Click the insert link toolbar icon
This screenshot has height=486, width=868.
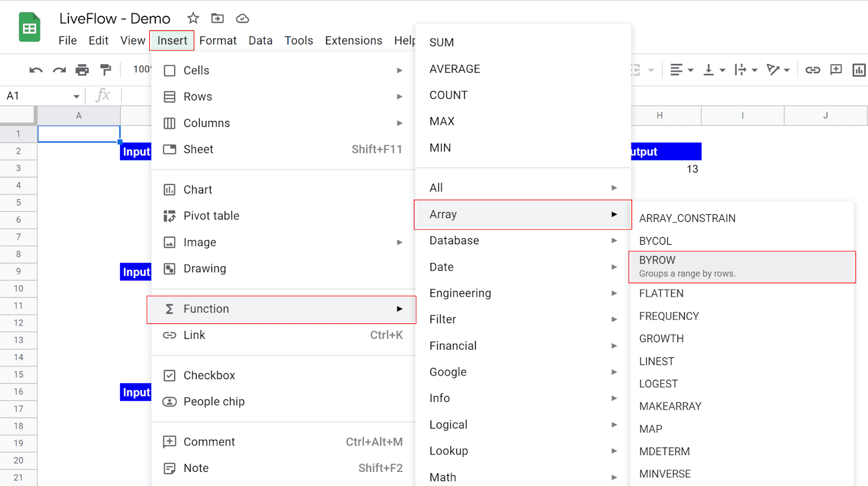point(813,70)
